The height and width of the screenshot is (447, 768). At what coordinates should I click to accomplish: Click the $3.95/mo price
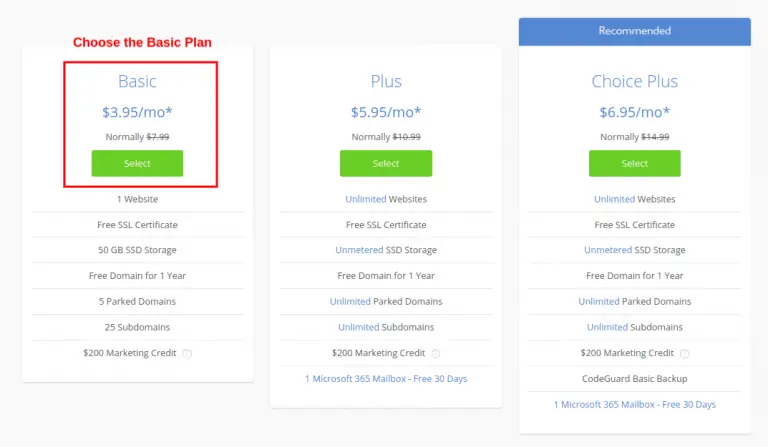point(137,112)
